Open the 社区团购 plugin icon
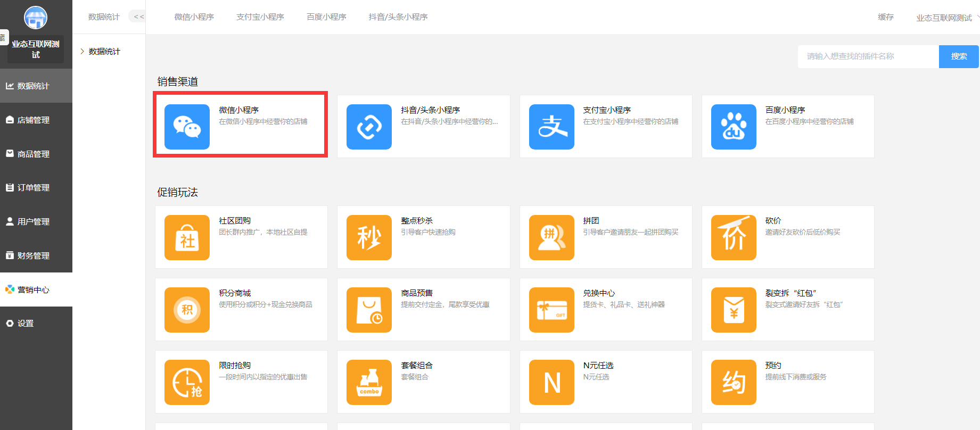The height and width of the screenshot is (430, 980). point(187,237)
